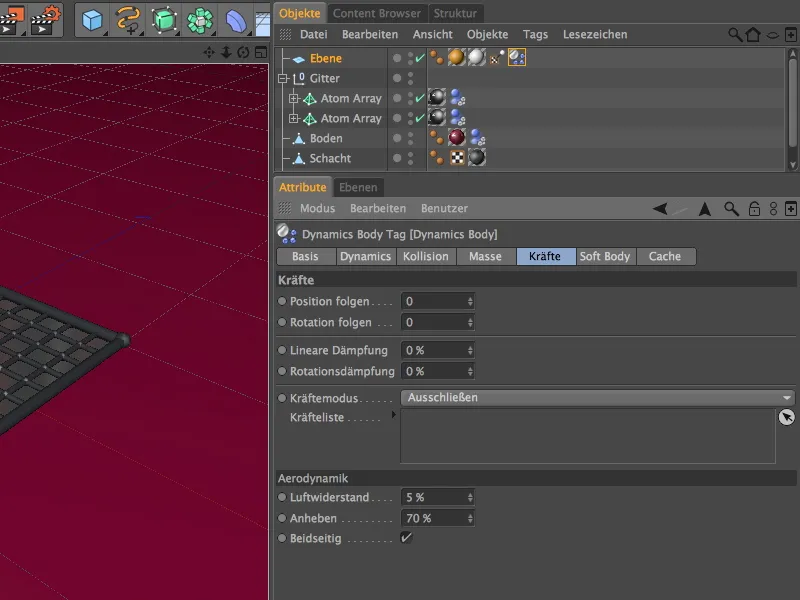Toggle the Beidseitig checkbox

(x=406, y=538)
